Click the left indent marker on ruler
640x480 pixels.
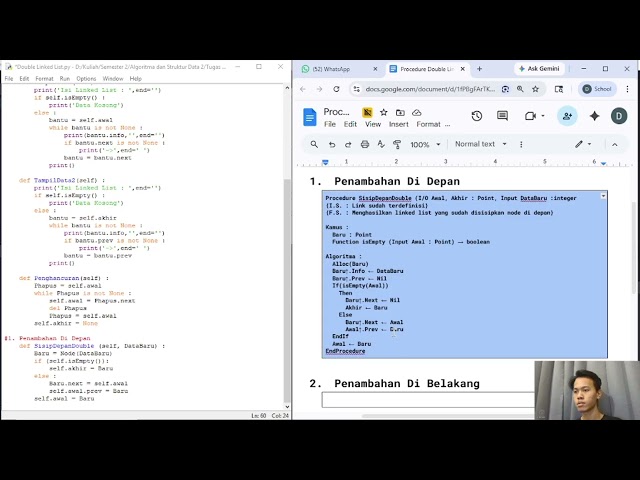click(x=325, y=162)
